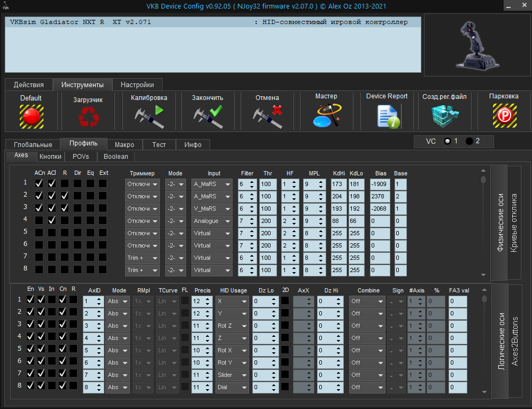Image resolution: width=532 pixels, height=409 pixels.
Task: Open the Загрузчик bootloader recycle icon
Action: pos(88,117)
